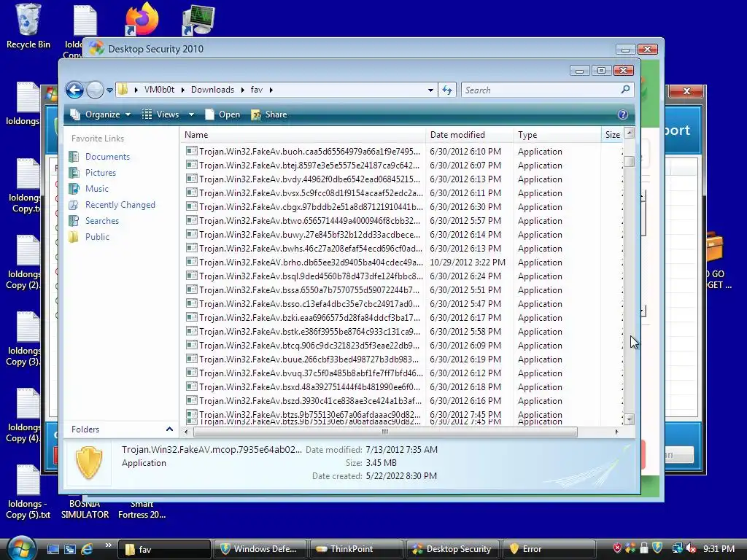Click Show Desktop quick launch icon
This screenshot has width=747, height=560.
coord(53,549)
